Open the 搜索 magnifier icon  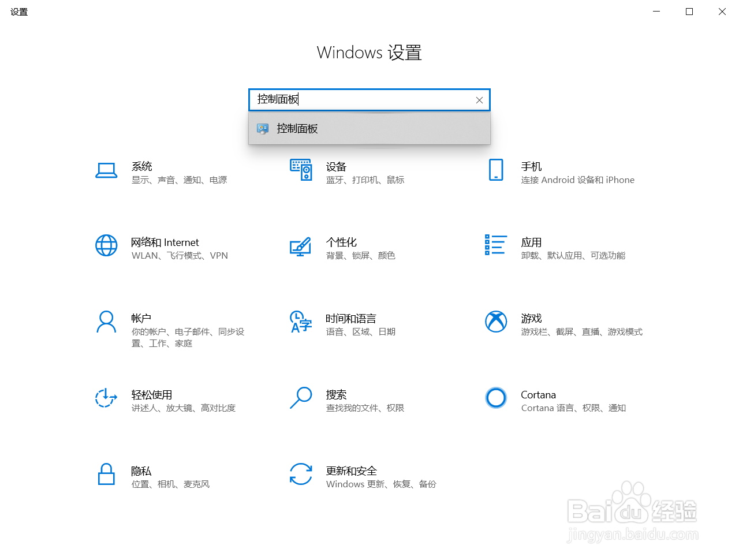point(301,398)
